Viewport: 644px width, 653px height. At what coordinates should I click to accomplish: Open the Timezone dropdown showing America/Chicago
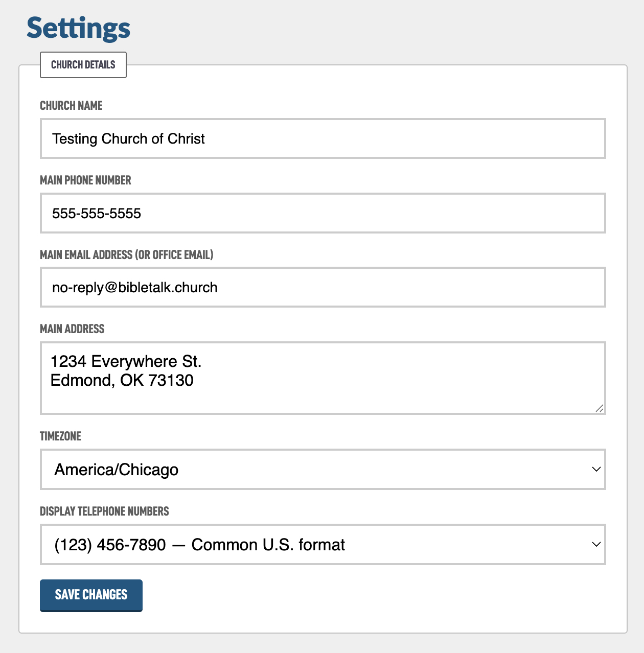[323, 470]
